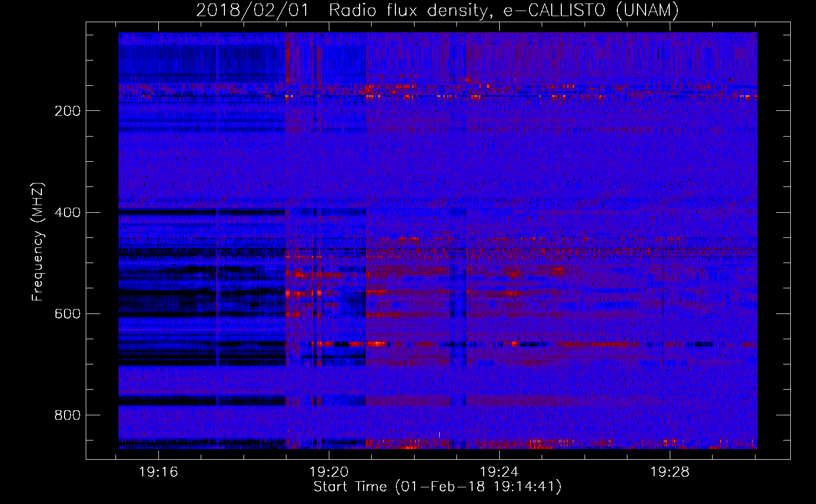The width and height of the screenshot is (816, 504).
Task: Click the 400 frequency tick label
Action: click(67, 212)
